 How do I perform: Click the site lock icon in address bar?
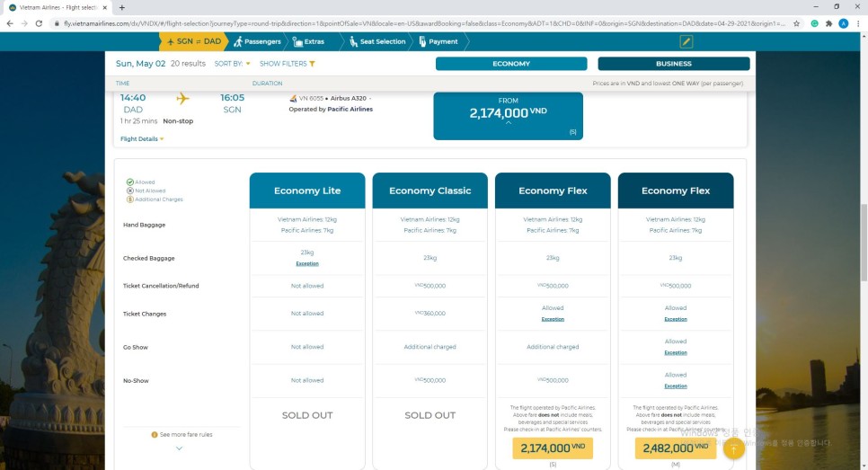57,23
